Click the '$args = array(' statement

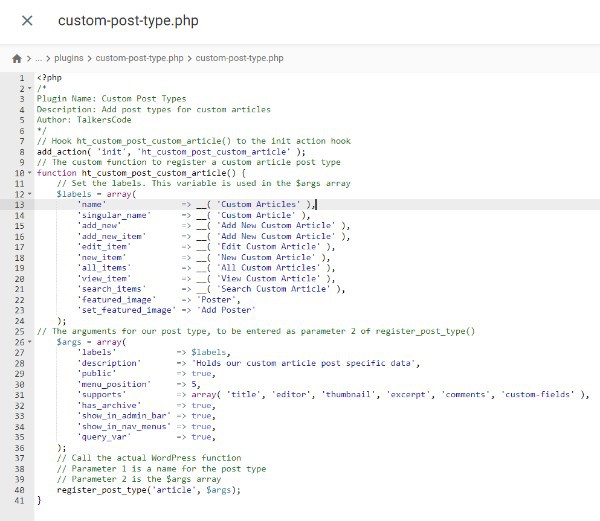tap(91, 342)
